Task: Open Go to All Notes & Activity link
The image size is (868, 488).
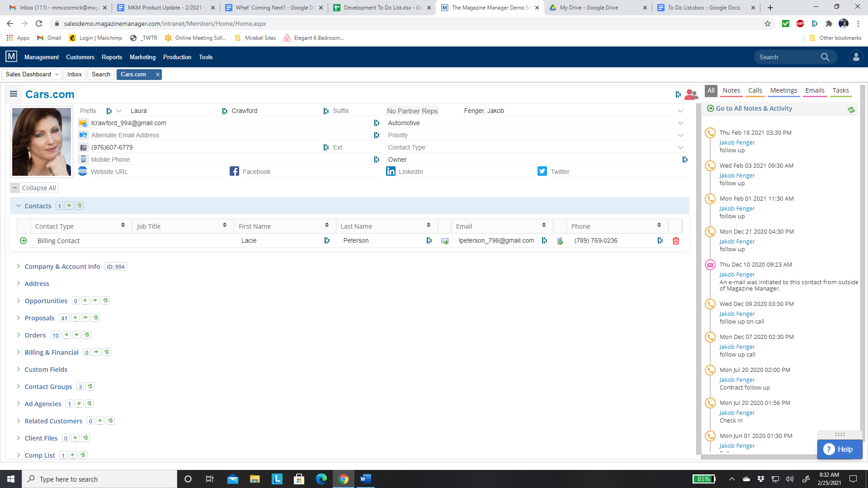Action: [x=754, y=108]
